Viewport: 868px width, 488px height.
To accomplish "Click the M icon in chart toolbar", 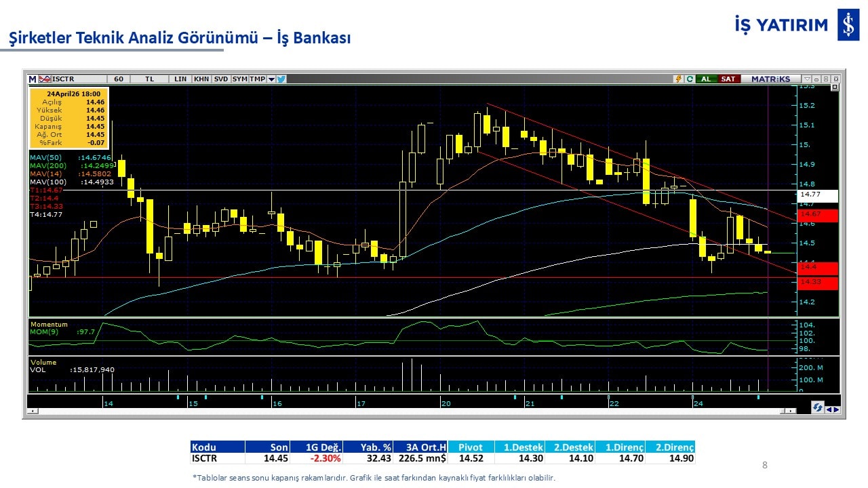I will [x=32, y=79].
